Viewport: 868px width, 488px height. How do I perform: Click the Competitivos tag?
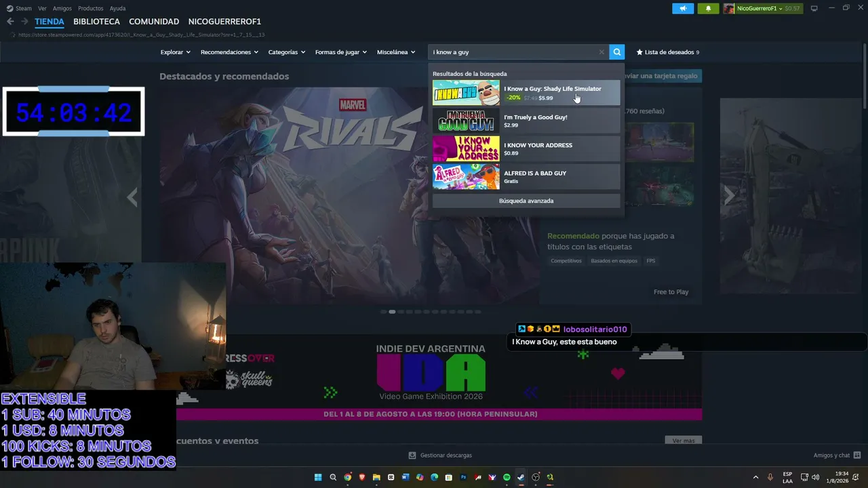click(x=566, y=261)
